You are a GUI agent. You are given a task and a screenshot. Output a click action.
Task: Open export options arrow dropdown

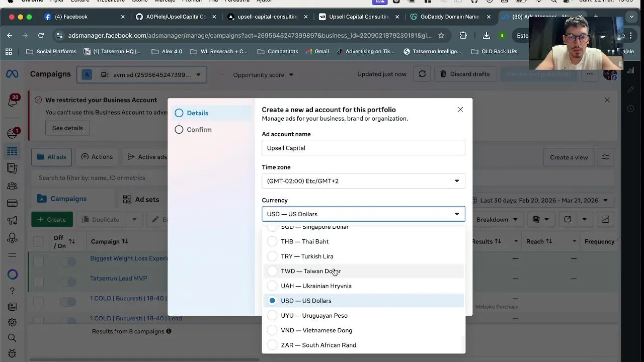(x=584, y=220)
